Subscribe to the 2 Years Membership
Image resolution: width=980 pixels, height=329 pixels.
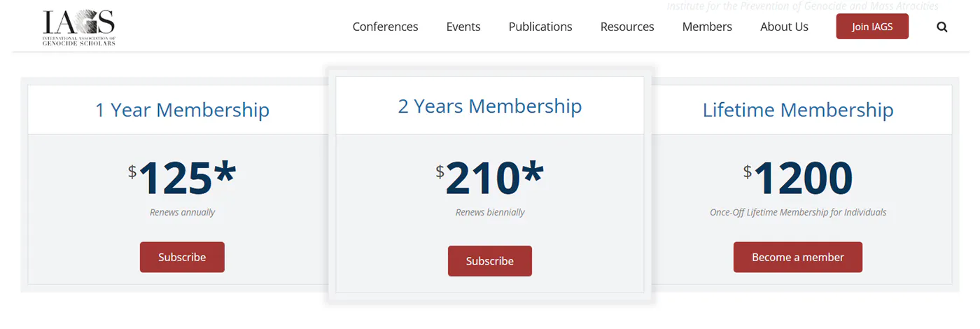pos(490,261)
